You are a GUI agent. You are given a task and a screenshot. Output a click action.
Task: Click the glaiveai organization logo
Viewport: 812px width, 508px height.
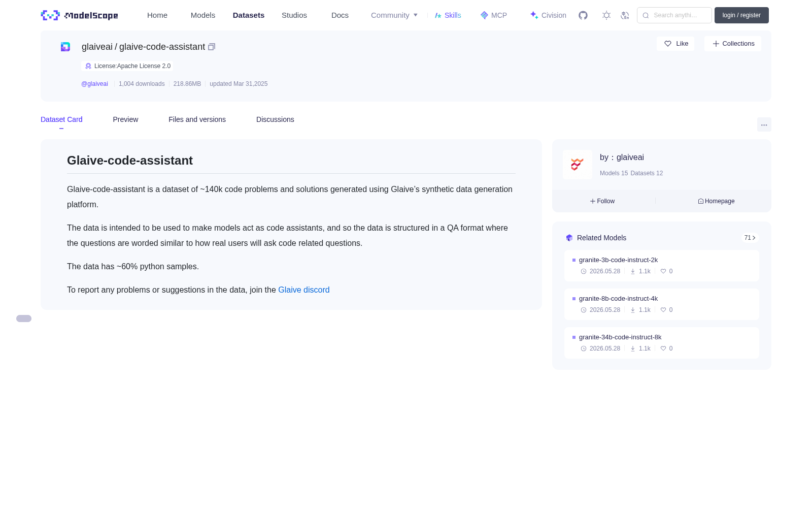(x=578, y=165)
